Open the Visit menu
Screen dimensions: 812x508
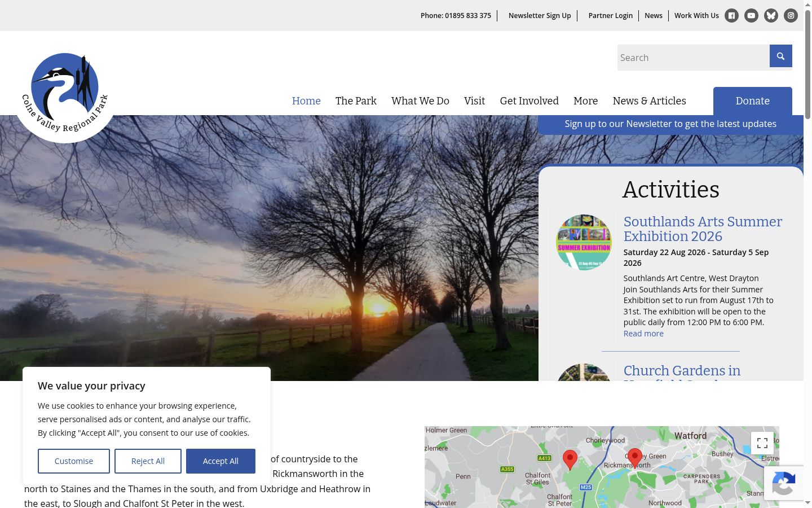pos(474,101)
